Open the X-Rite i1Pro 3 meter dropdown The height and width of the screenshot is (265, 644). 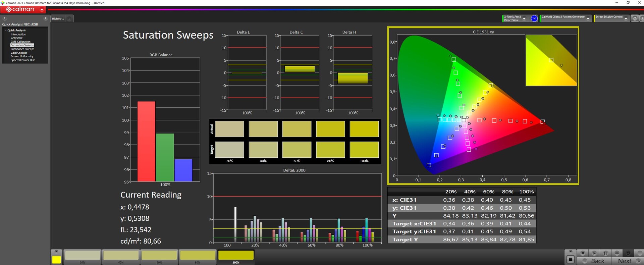coord(524,19)
